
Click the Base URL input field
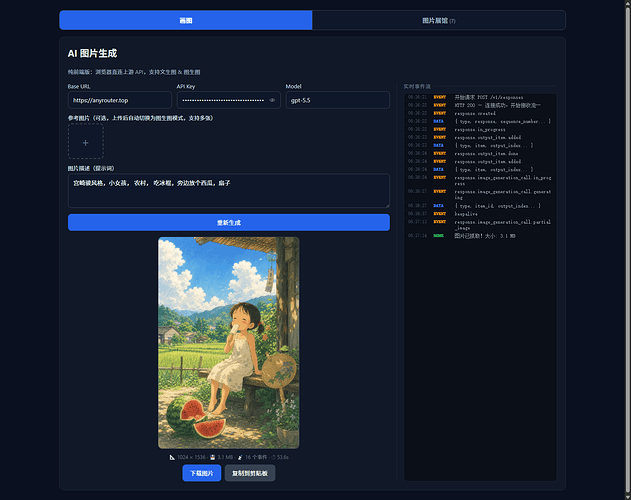click(120, 100)
